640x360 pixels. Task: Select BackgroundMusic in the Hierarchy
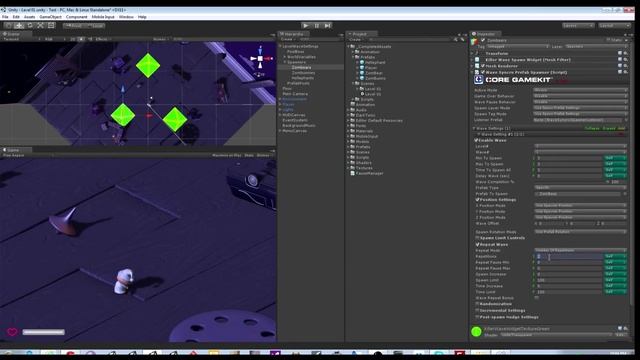[299, 126]
